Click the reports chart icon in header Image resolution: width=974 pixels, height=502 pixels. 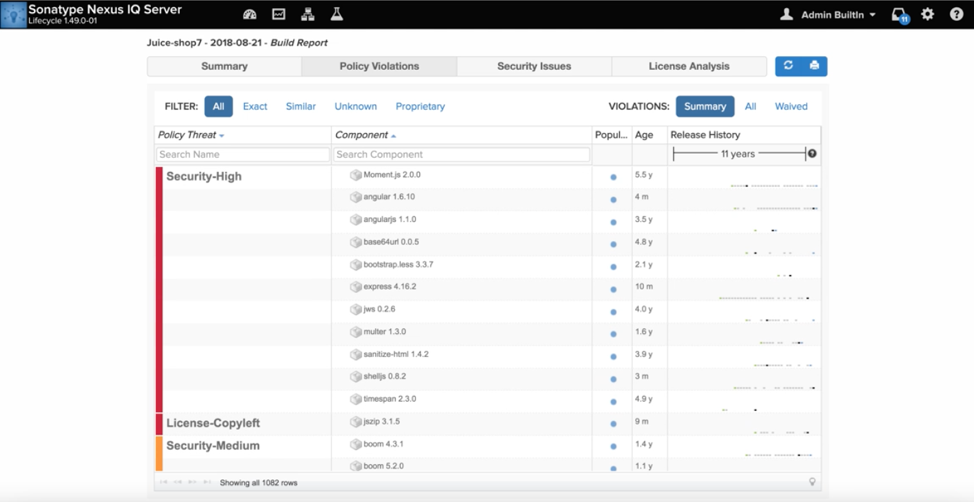(x=279, y=15)
